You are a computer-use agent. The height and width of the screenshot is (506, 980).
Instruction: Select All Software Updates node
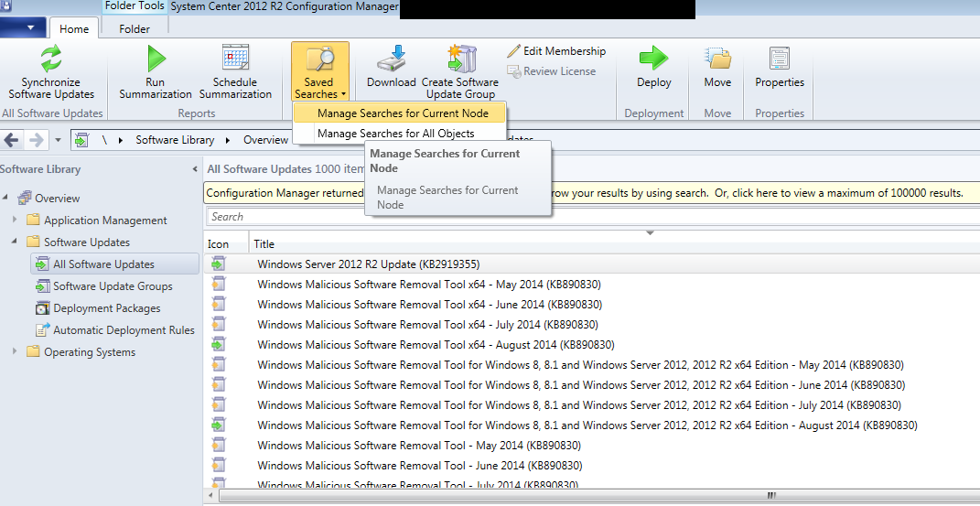tap(114, 264)
